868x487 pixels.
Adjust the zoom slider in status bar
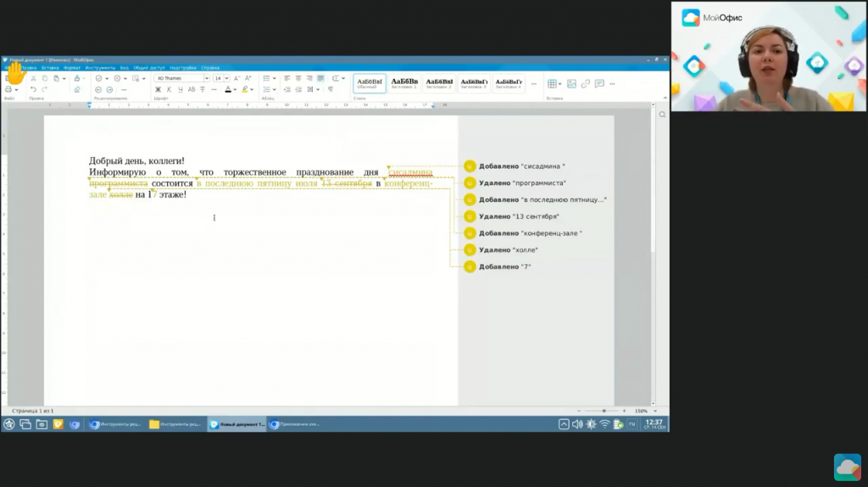pyautogui.click(x=604, y=411)
